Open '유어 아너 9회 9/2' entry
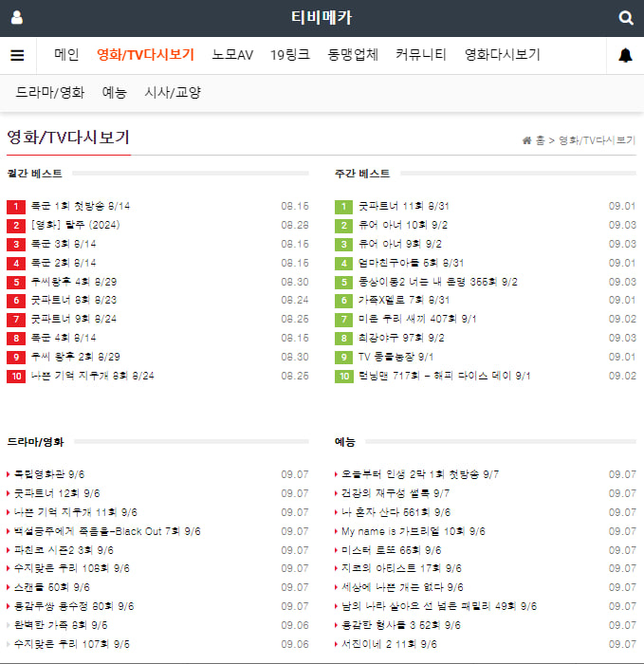The image size is (644, 664). (x=400, y=244)
